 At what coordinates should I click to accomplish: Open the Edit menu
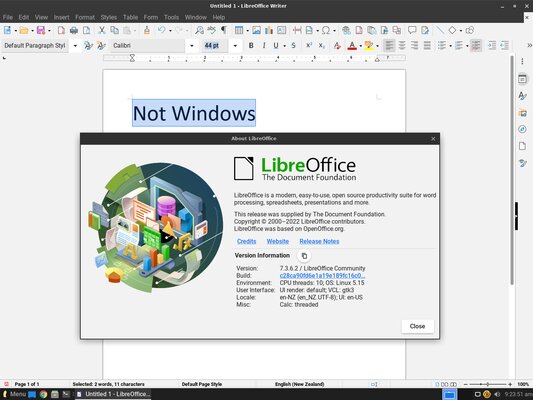coord(24,17)
